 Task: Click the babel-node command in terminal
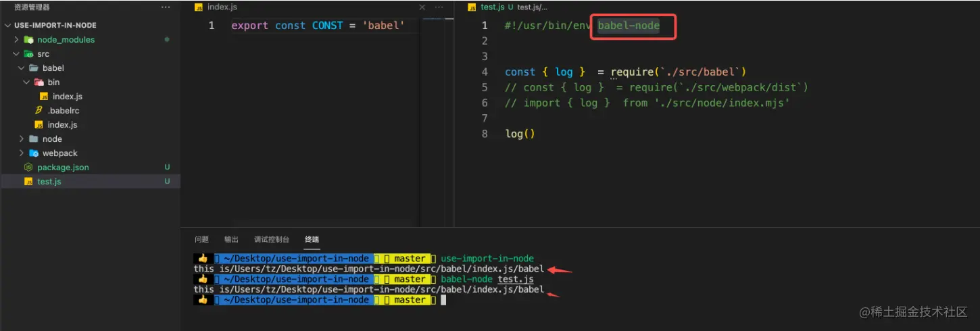tap(466, 280)
